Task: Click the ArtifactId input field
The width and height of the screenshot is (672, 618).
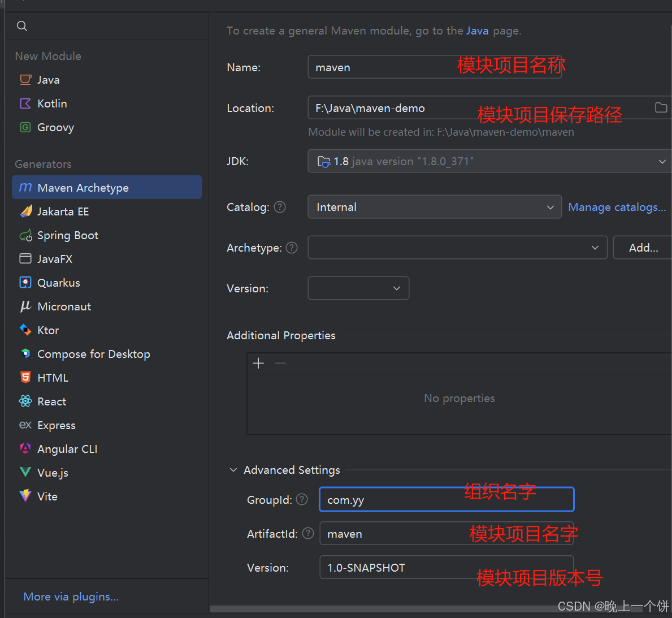Action: point(446,533)
